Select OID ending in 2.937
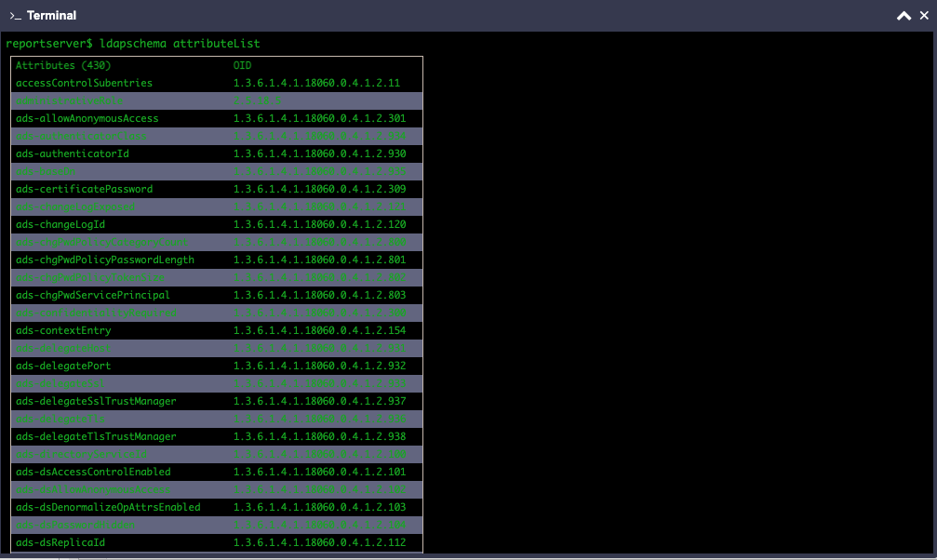Screen dimensions: 937x560 pyautogui.click(x=320, y=401)
